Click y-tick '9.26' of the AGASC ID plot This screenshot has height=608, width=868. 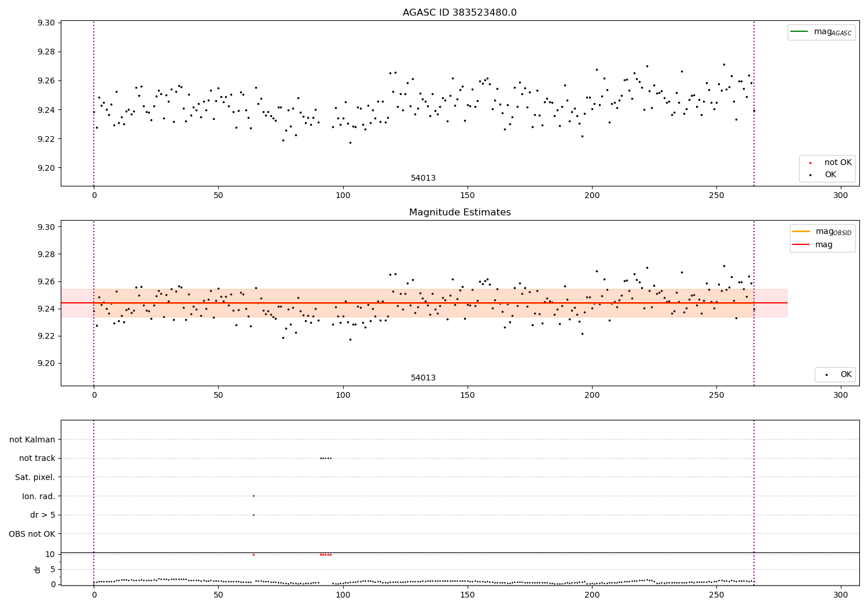point(46,81)
